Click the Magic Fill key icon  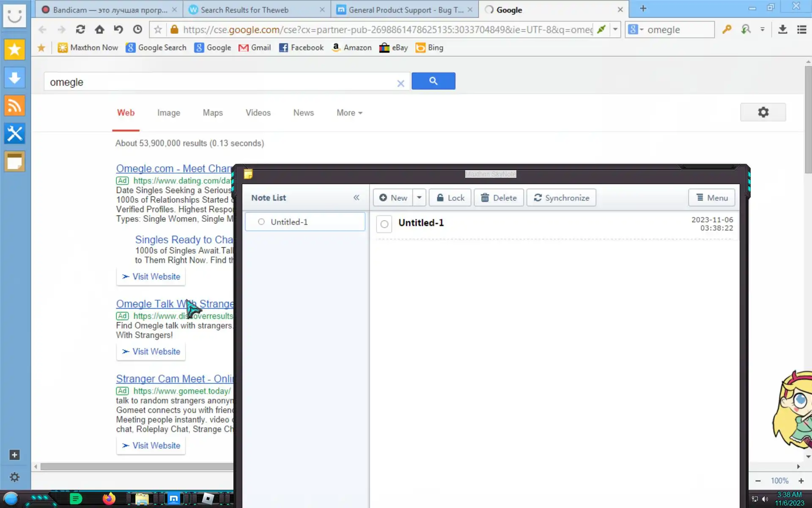coord(727,30)
